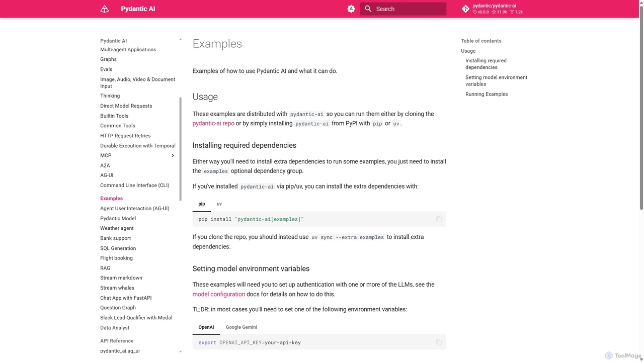Switch to the Google Gemini tab
This screenshot has height=362, width=644.
242,327
